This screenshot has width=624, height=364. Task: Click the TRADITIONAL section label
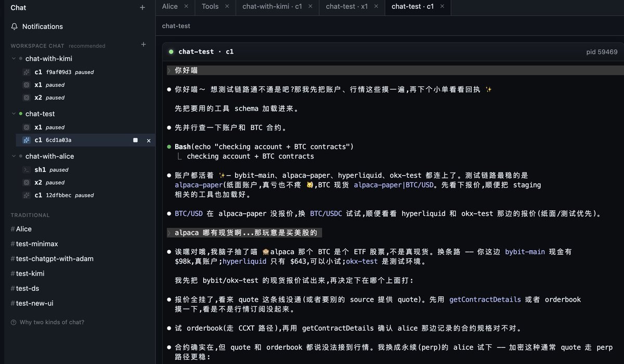click(x=30, y=215)
